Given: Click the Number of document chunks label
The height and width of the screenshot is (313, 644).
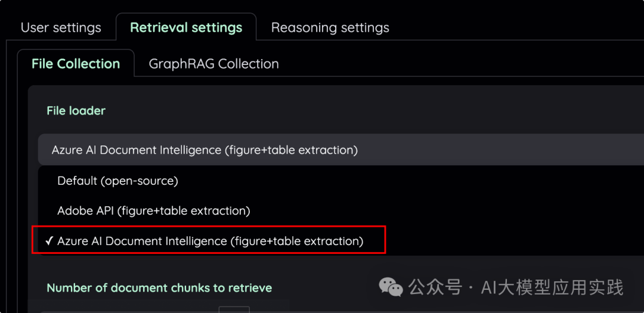Looking at the screenshot, I should click(x=159, y=288).
